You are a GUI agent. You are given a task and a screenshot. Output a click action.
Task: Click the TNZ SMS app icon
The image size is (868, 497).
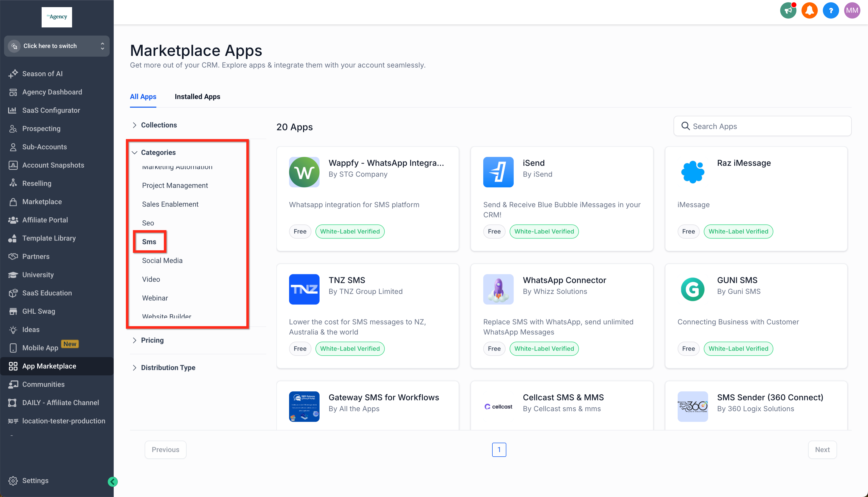(304, 289)
